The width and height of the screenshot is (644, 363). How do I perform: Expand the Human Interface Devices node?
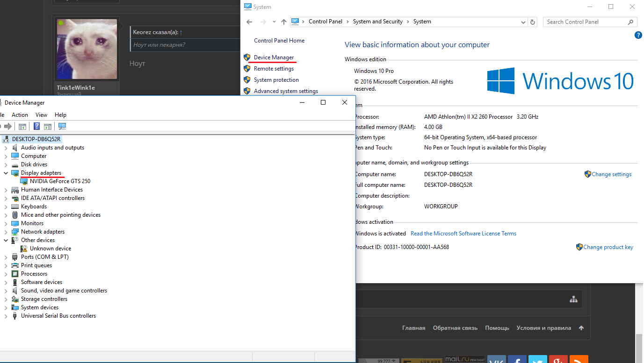pos(6,190)
